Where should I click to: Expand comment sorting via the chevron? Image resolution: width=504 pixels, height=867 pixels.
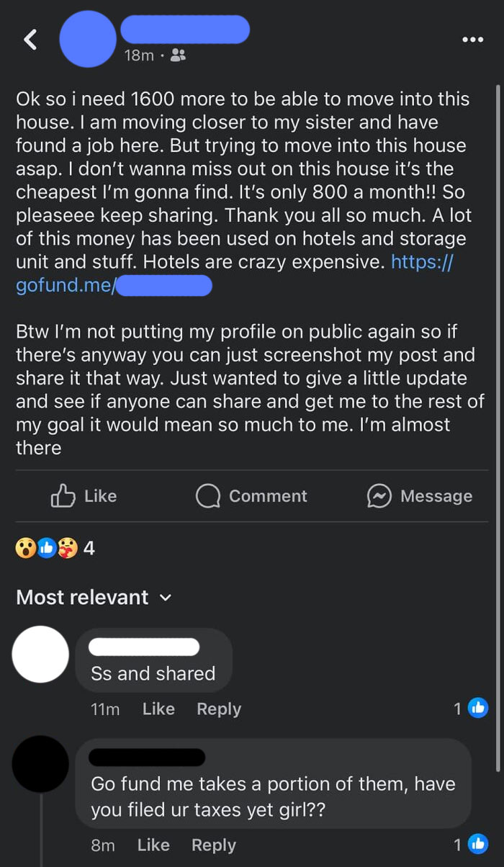(166, 598)
